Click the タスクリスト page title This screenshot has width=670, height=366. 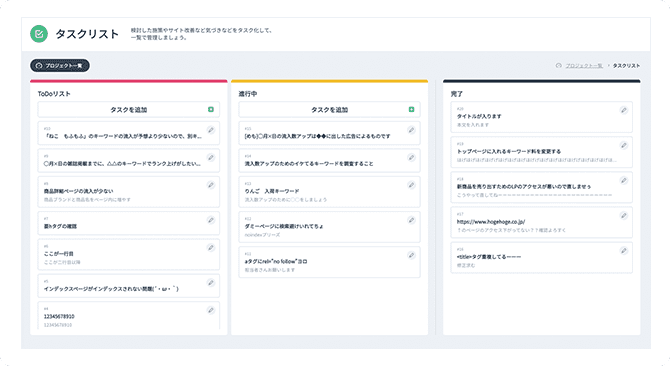click(87, 34)
